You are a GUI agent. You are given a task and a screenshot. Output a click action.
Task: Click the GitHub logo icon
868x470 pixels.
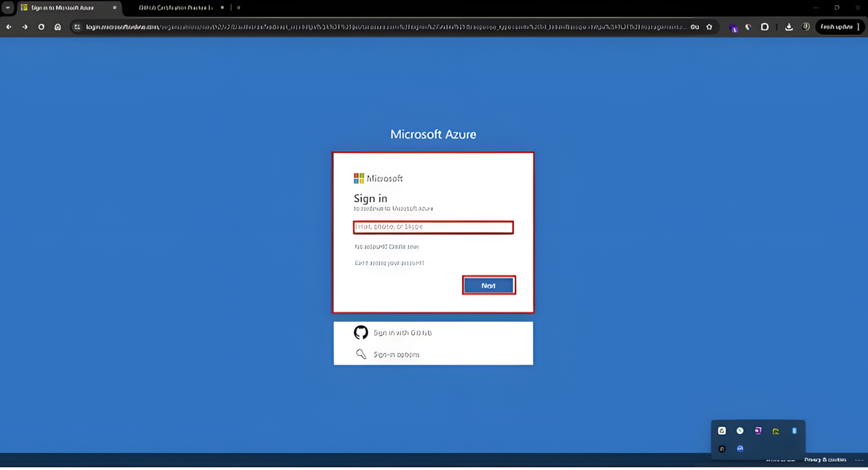coord(361,332)
